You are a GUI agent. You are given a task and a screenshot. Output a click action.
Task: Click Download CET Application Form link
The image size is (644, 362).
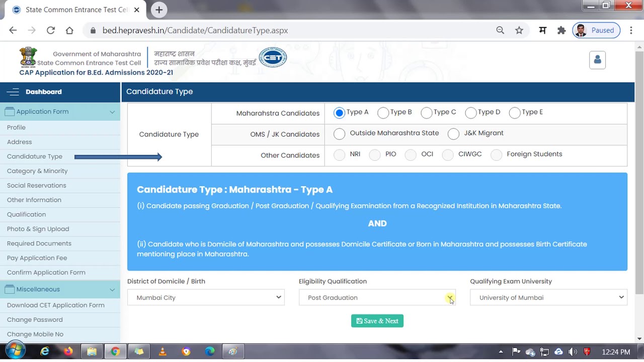click(x=56, y=305)
